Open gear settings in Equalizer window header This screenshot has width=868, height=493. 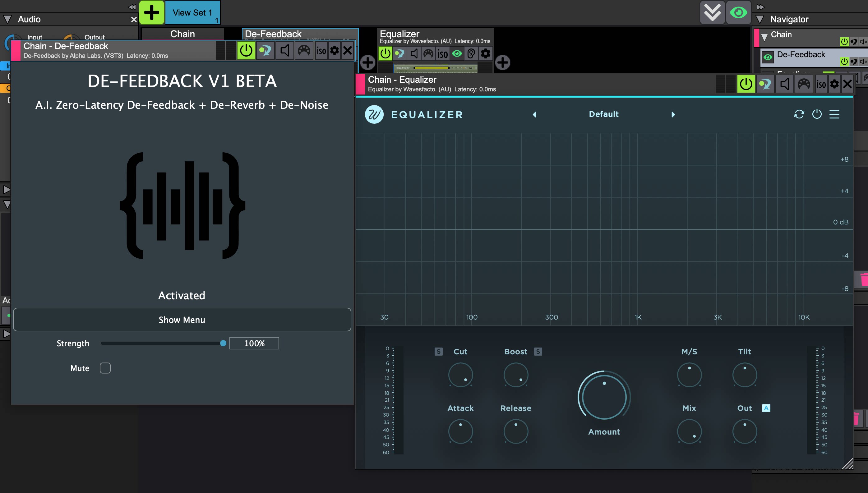pyautogui.click(x=834, y=84)
